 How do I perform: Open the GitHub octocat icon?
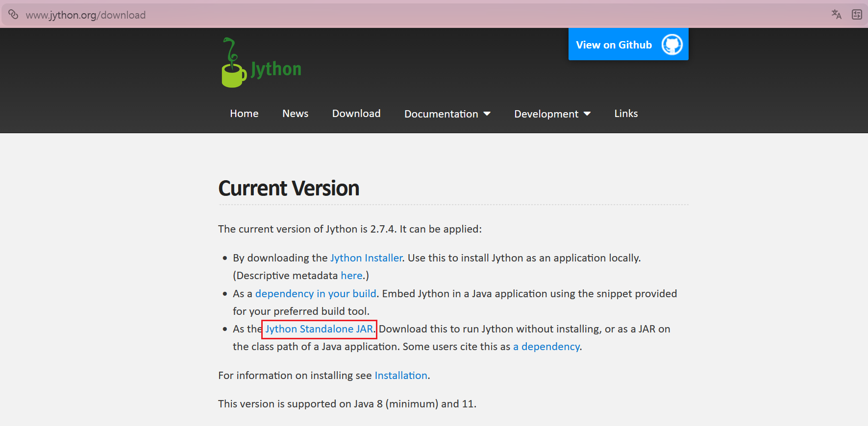[x=672, y=45]
